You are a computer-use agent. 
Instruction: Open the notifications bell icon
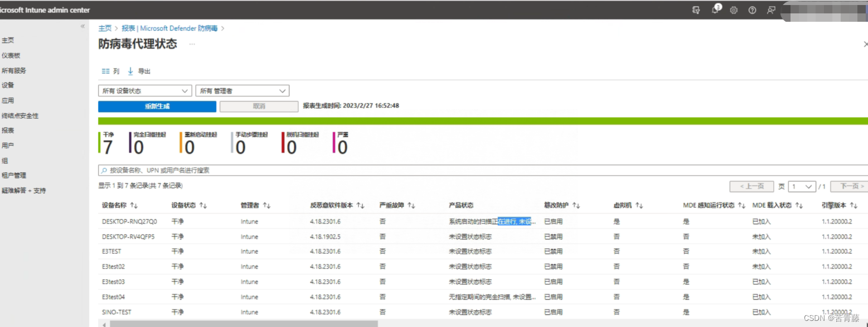(715, 10)
